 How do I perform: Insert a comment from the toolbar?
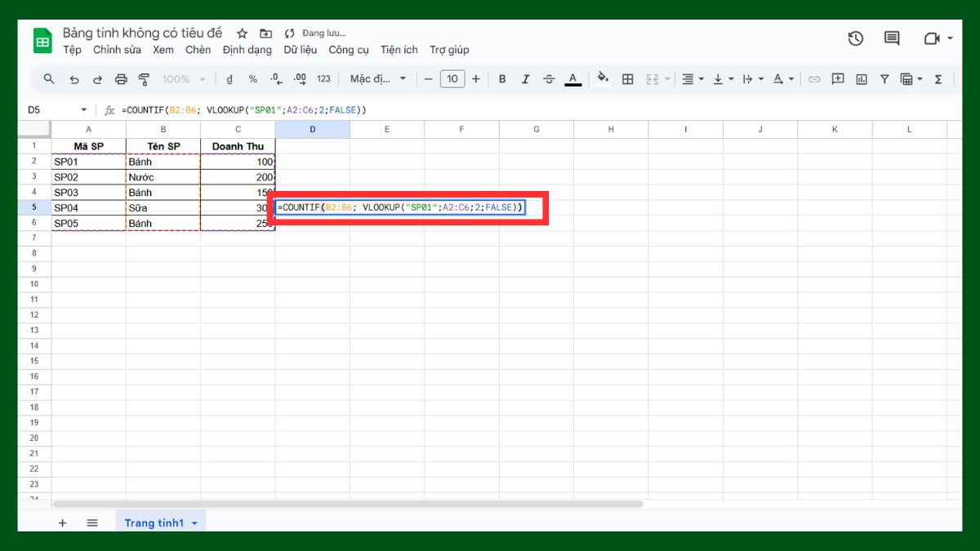(838, 79)
